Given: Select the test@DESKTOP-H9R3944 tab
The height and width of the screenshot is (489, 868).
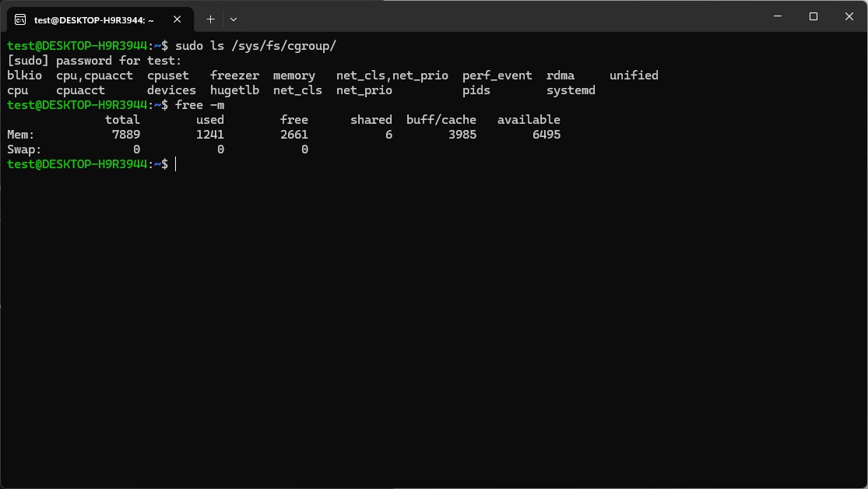Looking at the screenshot, I should [93, 19].
